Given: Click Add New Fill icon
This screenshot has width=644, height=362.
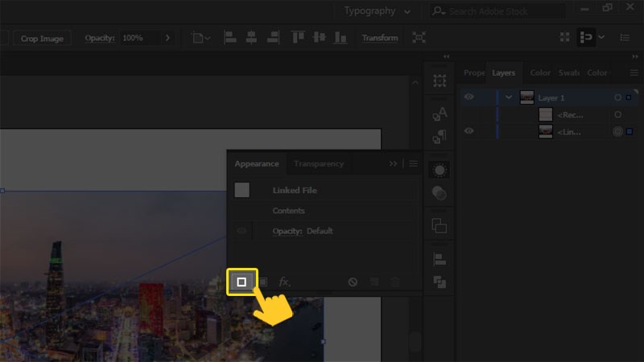Looking at the screenshot, I should pyautogui.click(x=262, y=282).
